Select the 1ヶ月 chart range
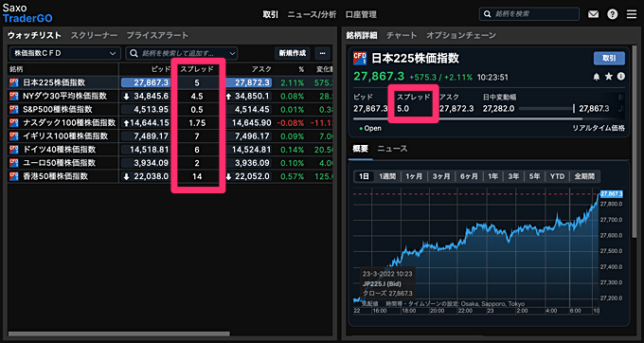This screenshot has height=343, width=644. tap(414, 176)
